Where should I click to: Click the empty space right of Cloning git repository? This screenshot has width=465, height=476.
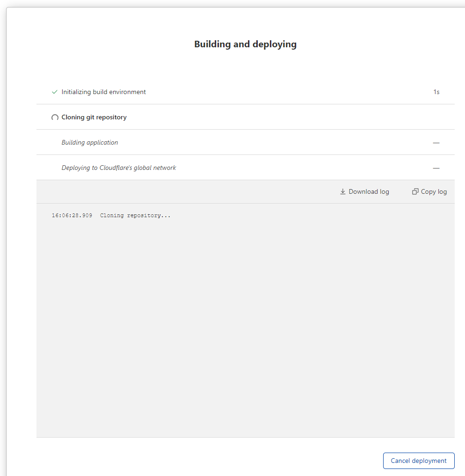coord(281,117)
